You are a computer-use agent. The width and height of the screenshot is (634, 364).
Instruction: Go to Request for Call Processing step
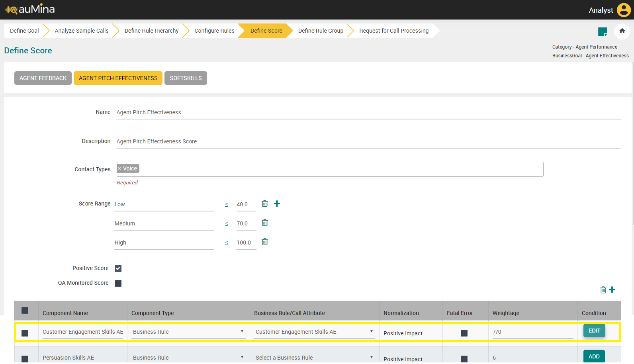point(394,31)
